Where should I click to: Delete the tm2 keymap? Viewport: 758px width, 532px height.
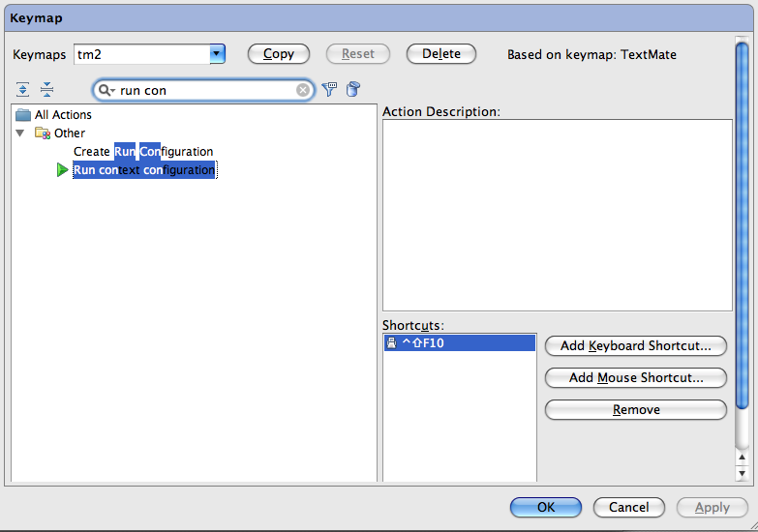coord(440,54)
